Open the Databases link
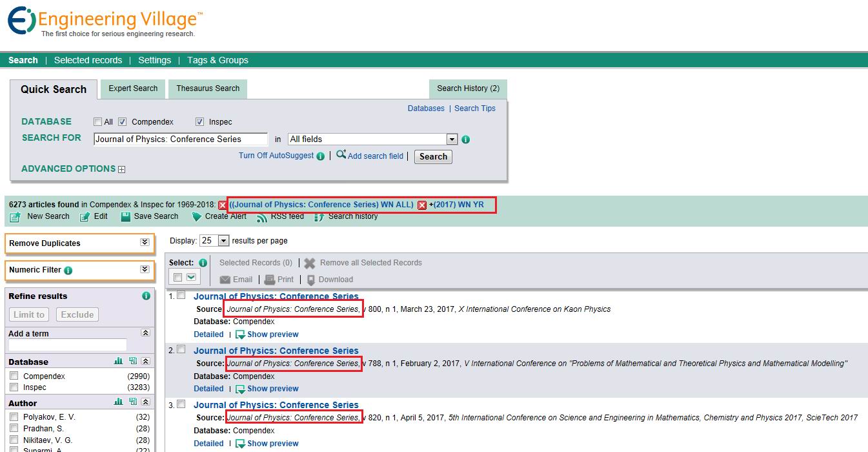This screenshot has width=868, height=452. (426, 108)
